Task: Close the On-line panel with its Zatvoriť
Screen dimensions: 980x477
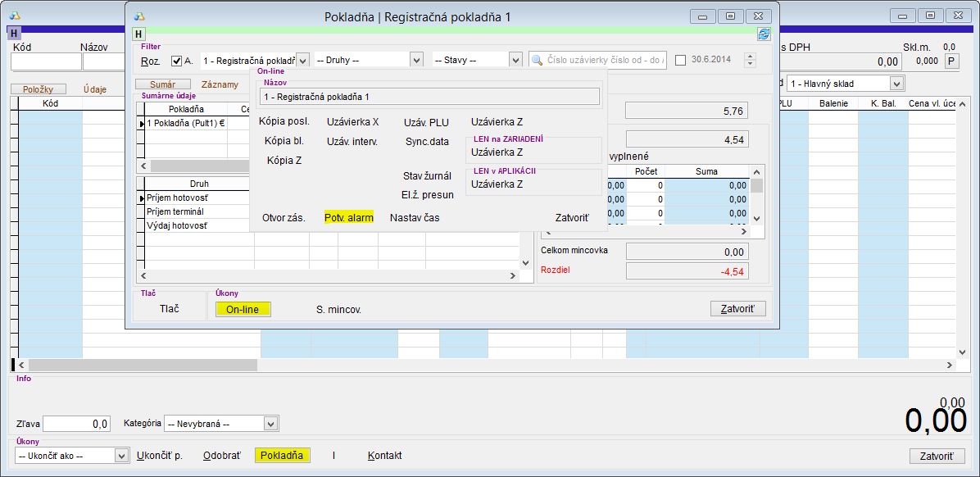Action: pyautogui.click(x=573, y=218)
